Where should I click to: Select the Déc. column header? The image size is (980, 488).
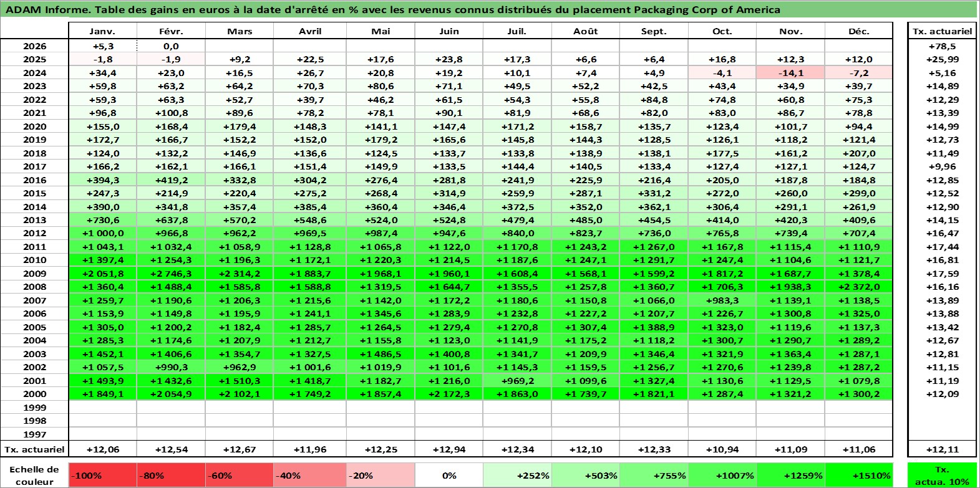coord(859,31)
